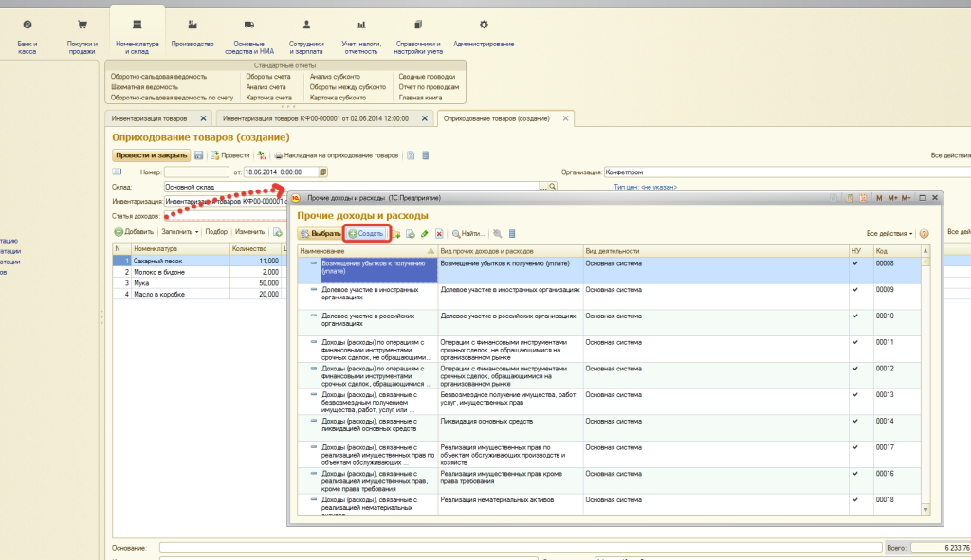Click the Найти... button in dialog
This screenshot has height=560, width=971.
tap(468, 234)
